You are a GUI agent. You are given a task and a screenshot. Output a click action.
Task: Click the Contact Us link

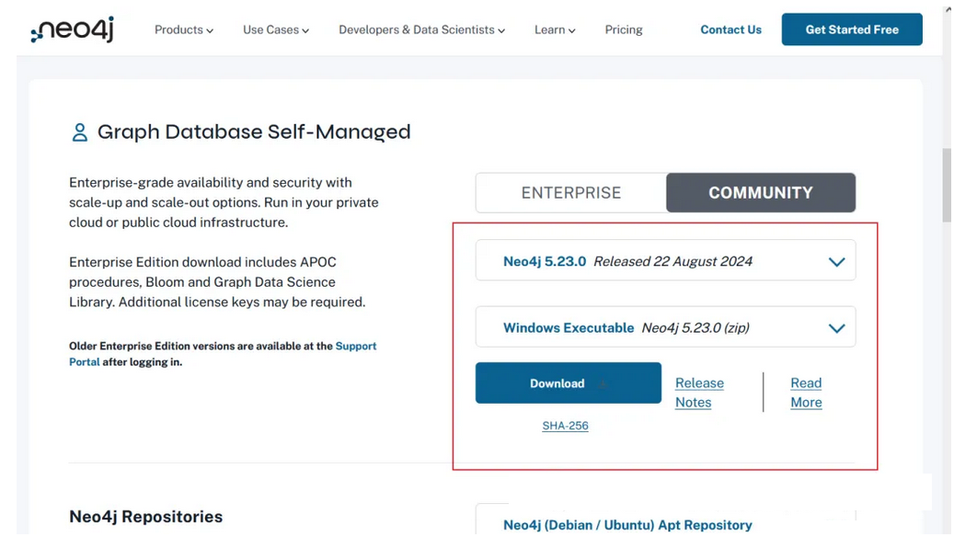coord(730,30)
